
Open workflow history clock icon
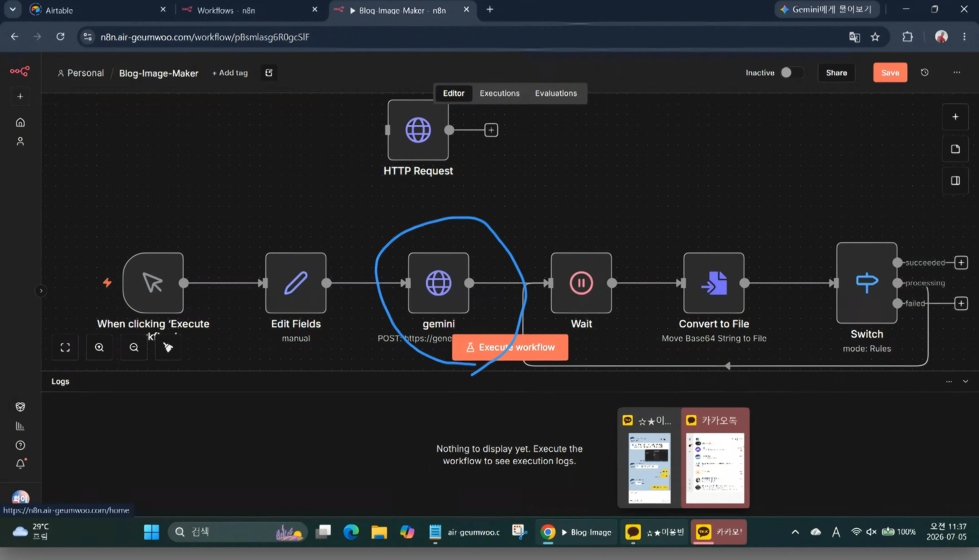(x=925, y=72)
